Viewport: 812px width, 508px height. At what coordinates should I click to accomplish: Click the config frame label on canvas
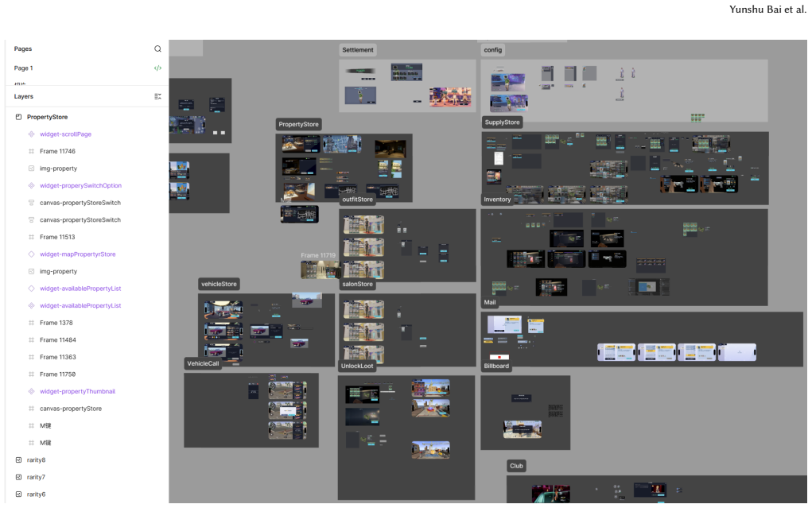coord(492,50)
